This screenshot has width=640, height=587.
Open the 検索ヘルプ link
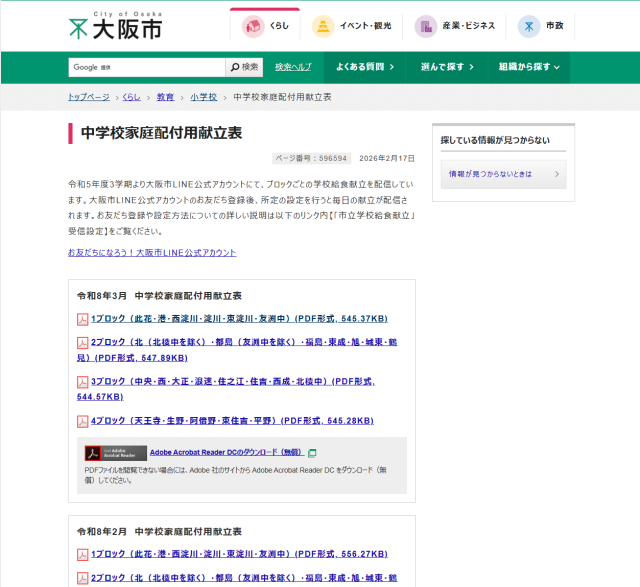click(x=293, y=67)
